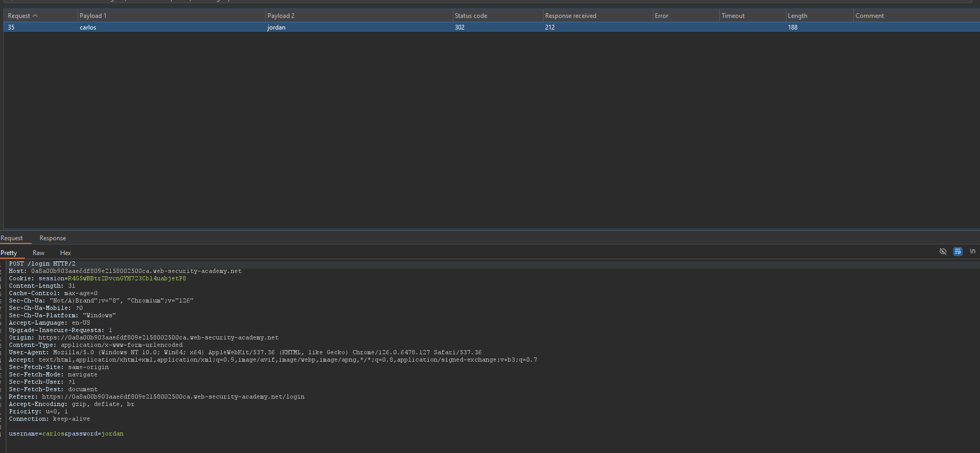The image size is (980, 453).
Task: Select the result row with payload carlos
Action: coord(88,27)
